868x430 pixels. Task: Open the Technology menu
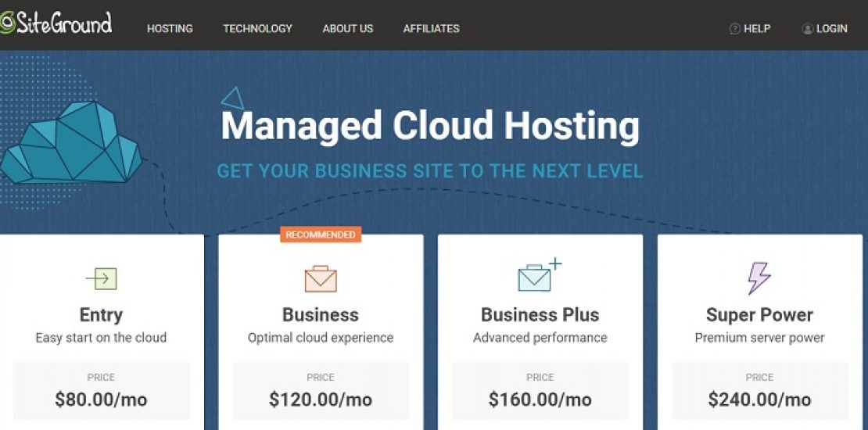click(257, 29)
